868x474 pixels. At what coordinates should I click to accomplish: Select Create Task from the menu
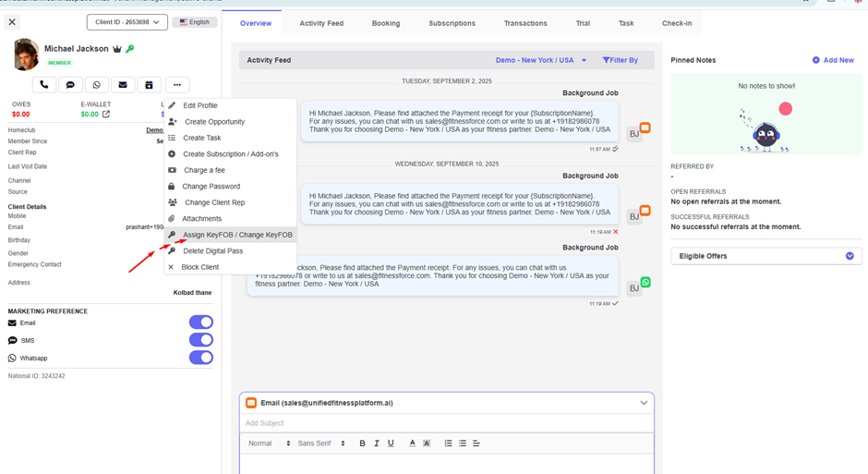pos(230,138)
